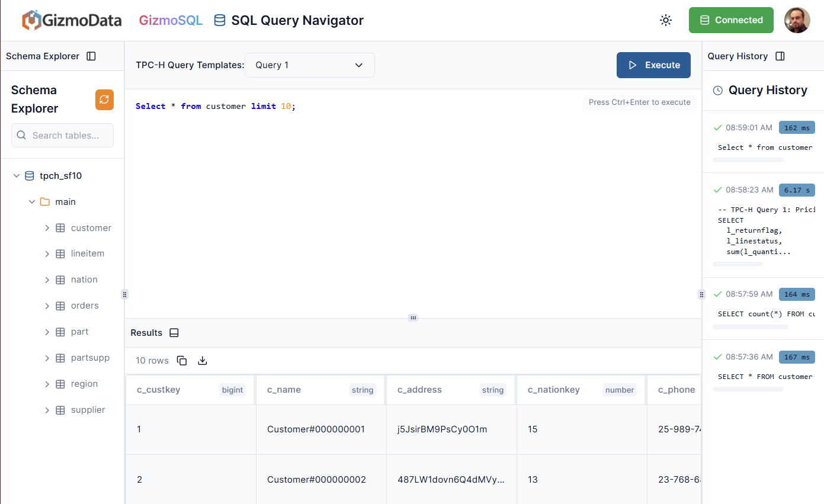The height and width of the screenshot is (504, 824).
Task: Click the Search tables input field
Action: [x=62, y=135]
